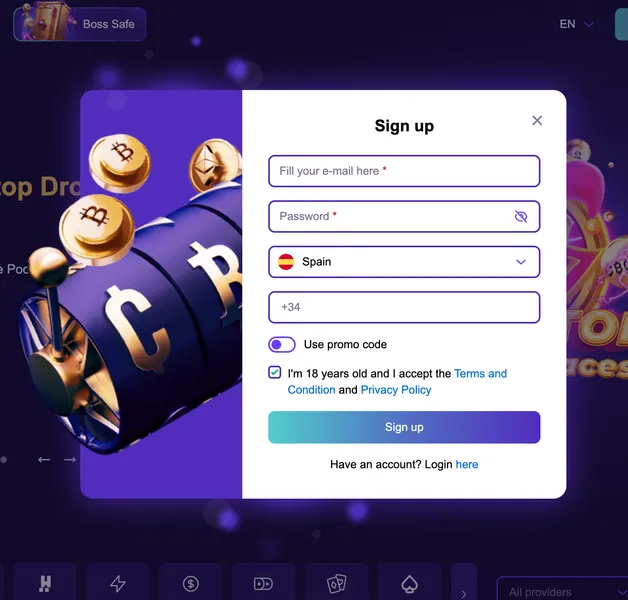
Task: Go to previous banner slide arrow
Action: (44, 460)
